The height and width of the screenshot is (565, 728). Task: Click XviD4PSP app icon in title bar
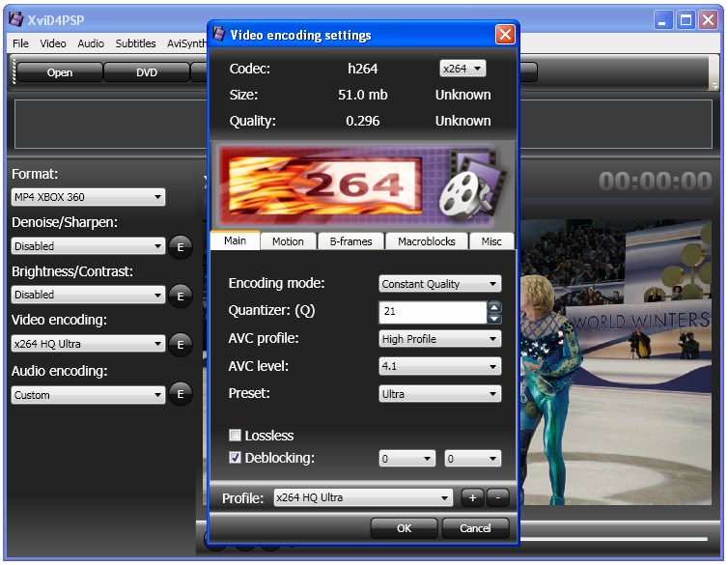click(x=16, y=19)
